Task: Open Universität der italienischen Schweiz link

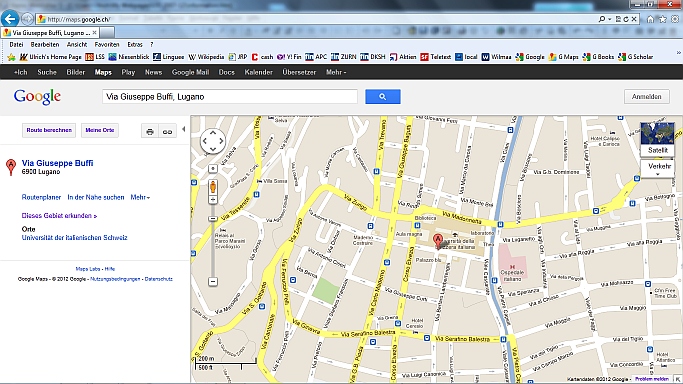Action: click(74, 238)
